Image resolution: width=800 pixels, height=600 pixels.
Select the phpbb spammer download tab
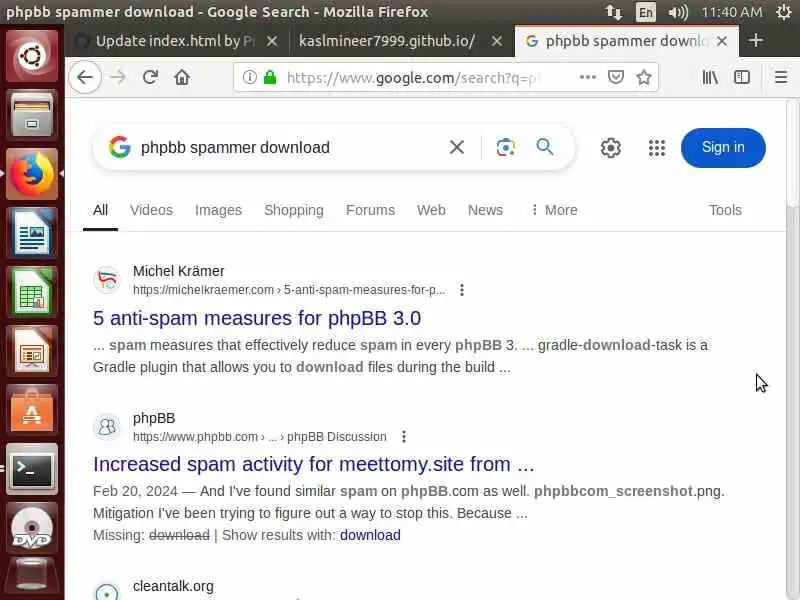click(627, 41)
